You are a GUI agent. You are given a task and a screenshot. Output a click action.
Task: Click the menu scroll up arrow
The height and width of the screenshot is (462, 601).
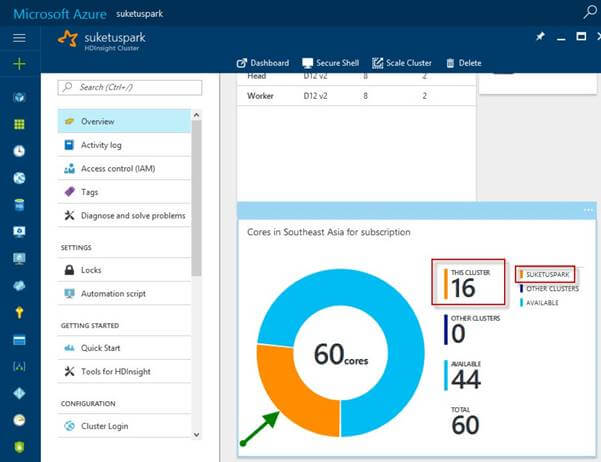[x=196, y=115]
